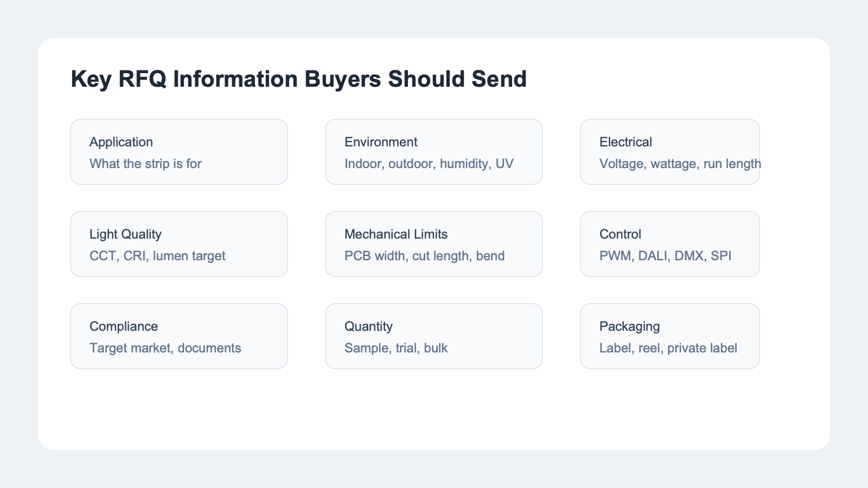Select the Compliance card title
This screenshot has width=868, height=488.
[x=124, y=326]
